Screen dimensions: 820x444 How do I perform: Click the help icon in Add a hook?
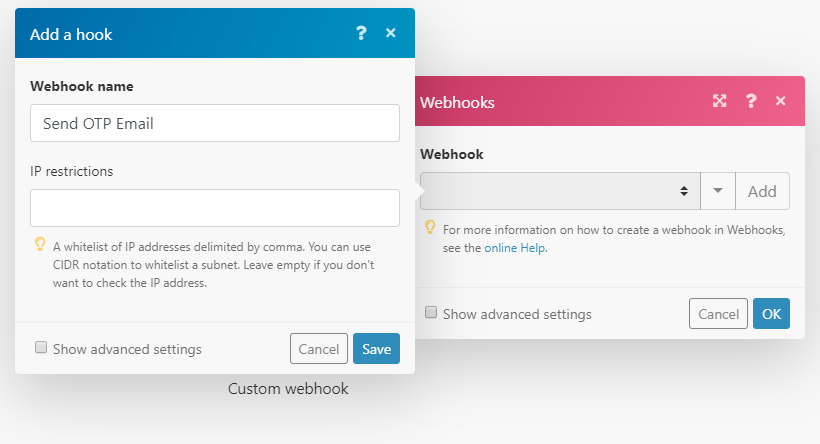point(362,33)
